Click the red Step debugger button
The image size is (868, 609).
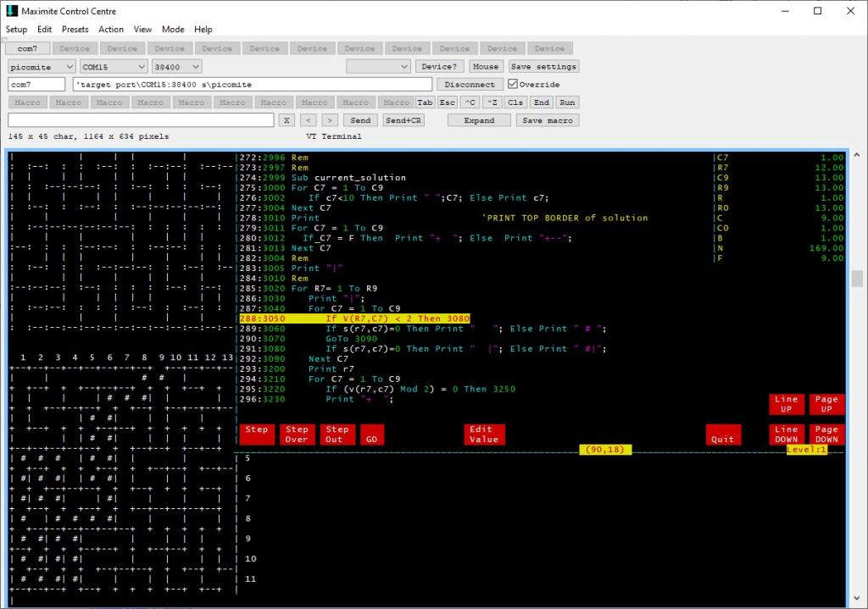(256, 434)
